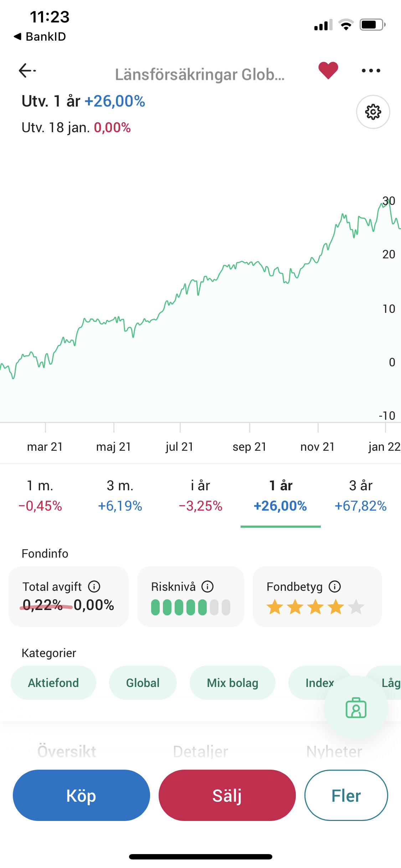Image resolution: width=401 pixels, height=868 pixels.
Task: Select the 3 m. period
Action: pos(120,495)
